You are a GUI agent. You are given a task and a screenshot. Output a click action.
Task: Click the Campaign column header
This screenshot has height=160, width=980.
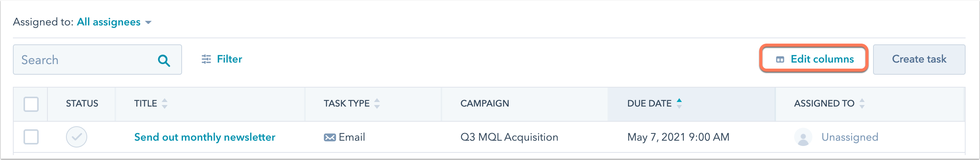point(484,104)
